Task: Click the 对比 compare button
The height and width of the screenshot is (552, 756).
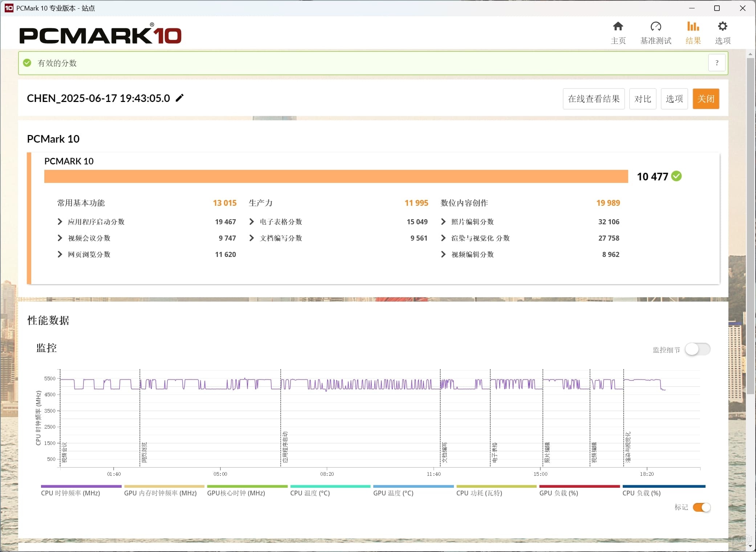Action: pyautogui.click(x=643, y=99)
